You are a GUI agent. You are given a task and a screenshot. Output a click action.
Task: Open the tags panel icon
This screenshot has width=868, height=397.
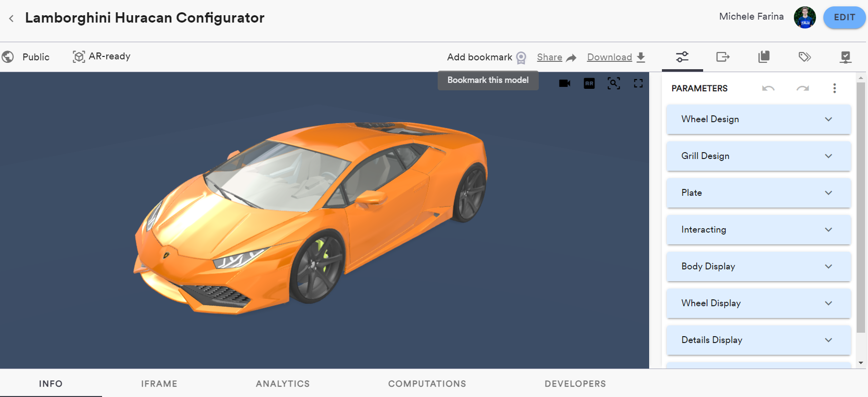tap(805, 57)
